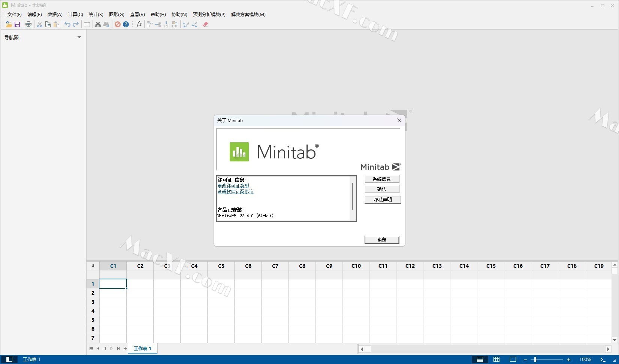Click the third worksheet layout icon after fx
Viewport: 619px width, 364px height.
click(166, 24)
